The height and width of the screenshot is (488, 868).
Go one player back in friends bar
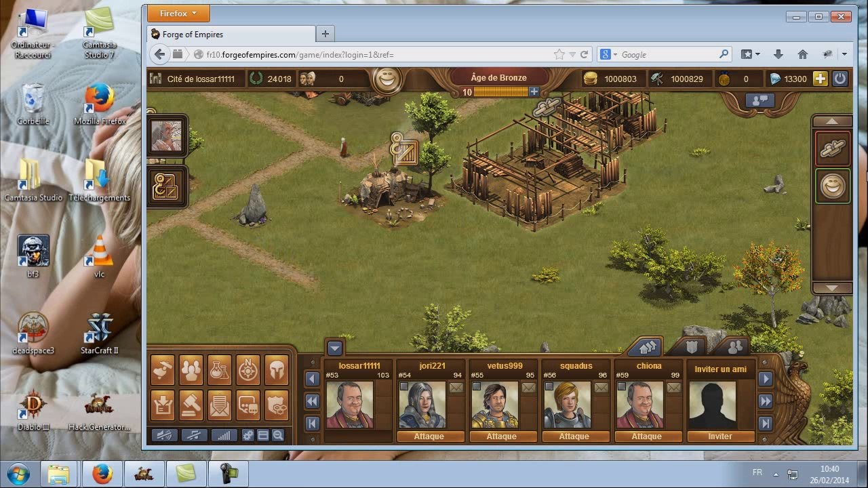(312, 379)
